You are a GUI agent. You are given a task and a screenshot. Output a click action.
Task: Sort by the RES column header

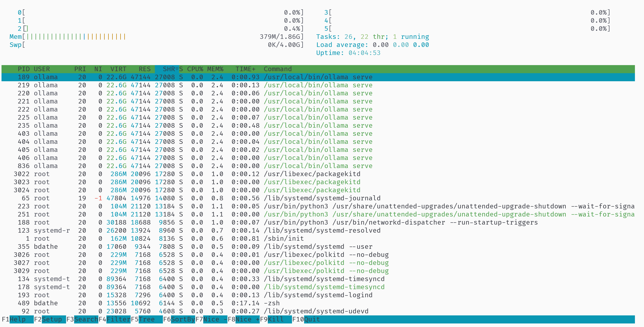(145, 69)
